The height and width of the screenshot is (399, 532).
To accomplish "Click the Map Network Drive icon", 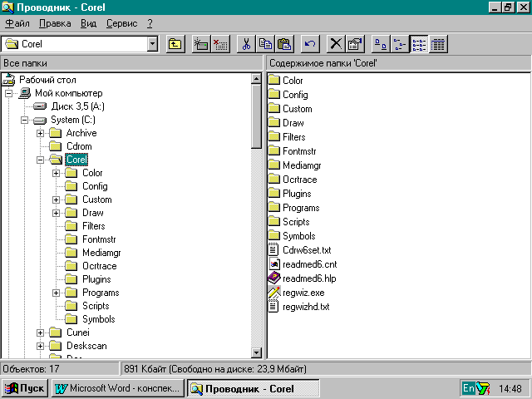I will click(201, 44).
